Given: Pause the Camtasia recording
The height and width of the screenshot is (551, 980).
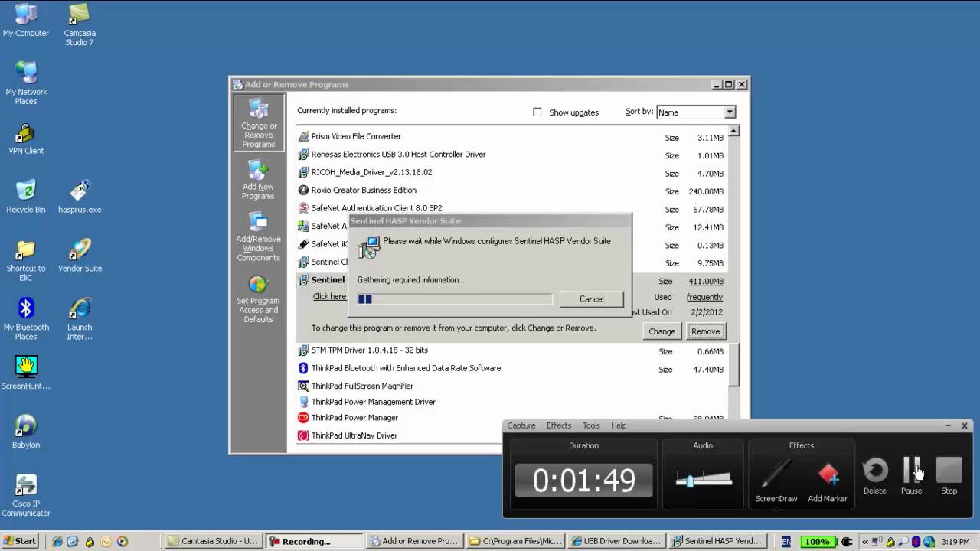Looking at the screenshot, I should click(x=911, y=476).
